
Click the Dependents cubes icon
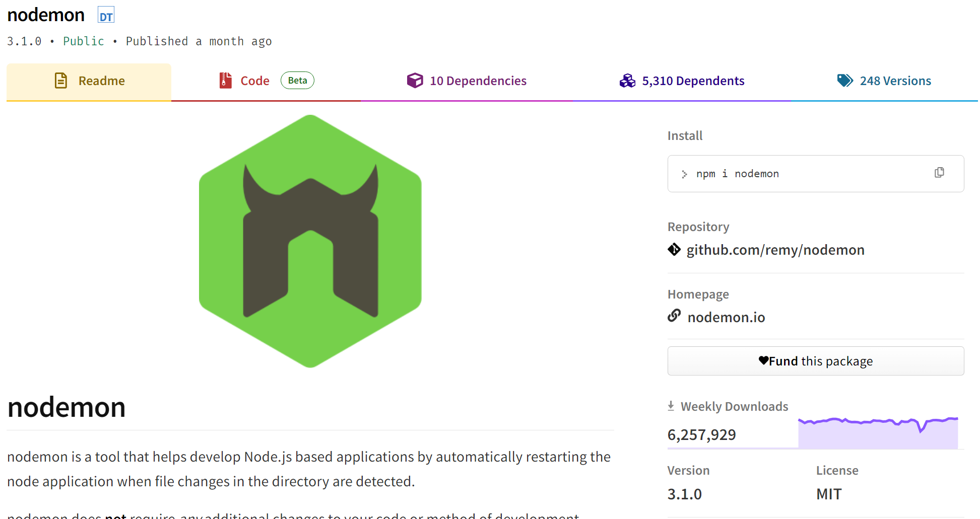coord(627,81)
